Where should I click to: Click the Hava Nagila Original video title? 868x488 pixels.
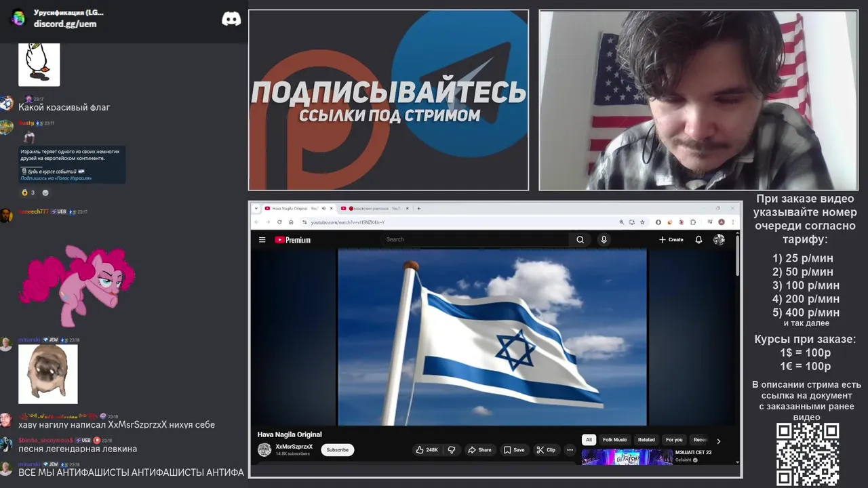tap(290, 434)
